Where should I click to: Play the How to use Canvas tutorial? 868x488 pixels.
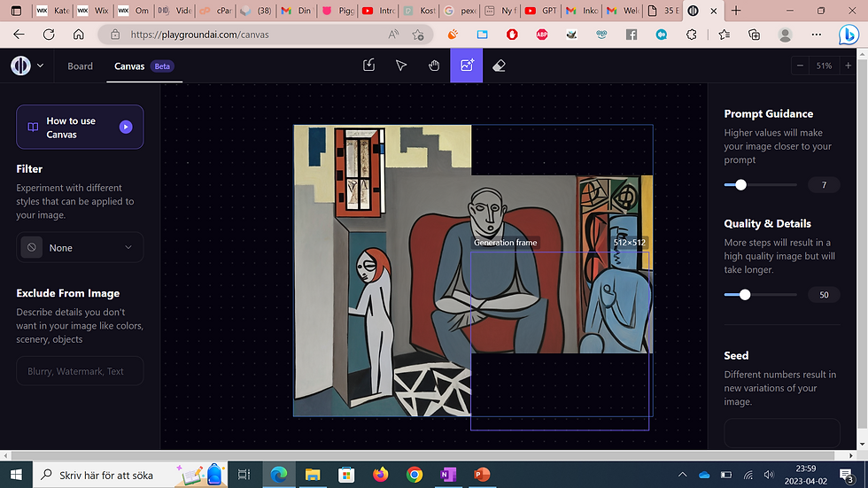pyautogui.click(x=126, y=127)
